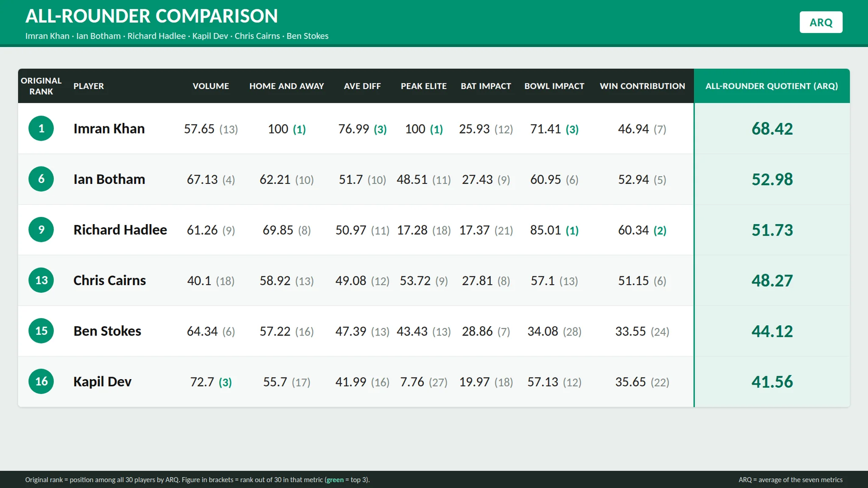Click the Win Contribution column header
Screen dimensions: 868x488
point(643,86)
